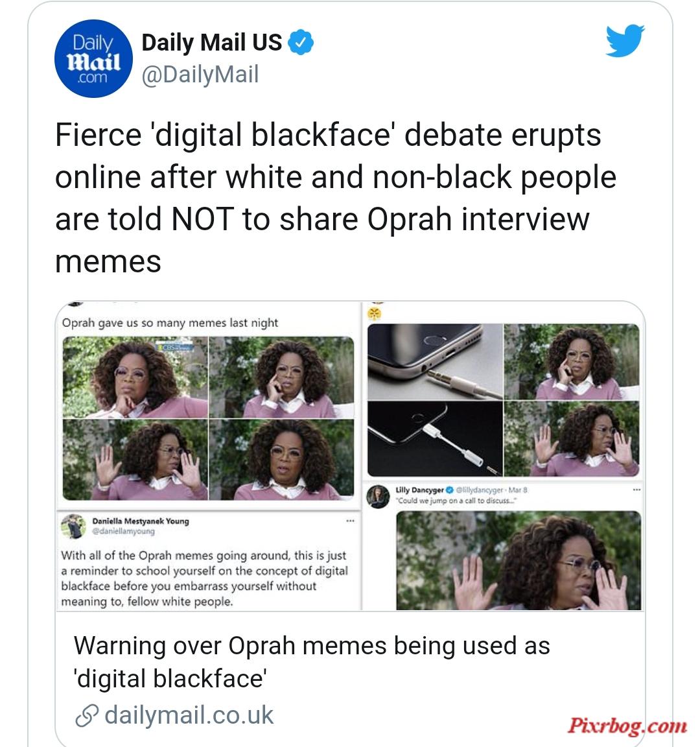This screenshot has width=700, height=747.
Task: Click the blue verified badge
Action: [x=301, y=42]
